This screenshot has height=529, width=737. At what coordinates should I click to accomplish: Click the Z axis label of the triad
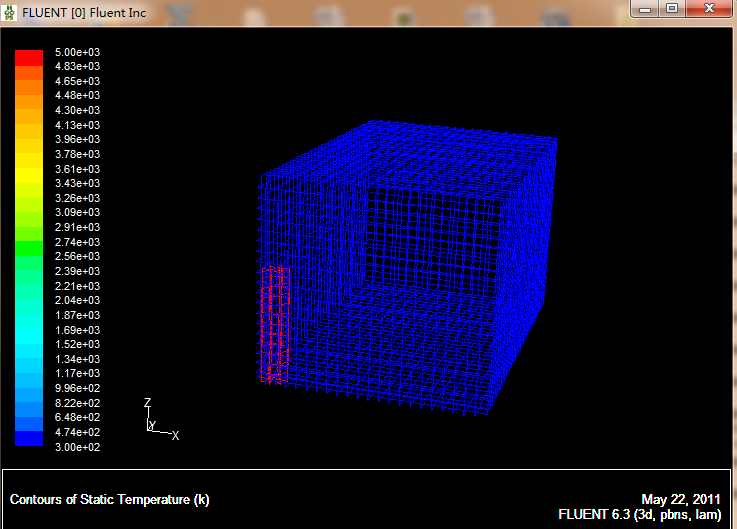pos(147,403)
